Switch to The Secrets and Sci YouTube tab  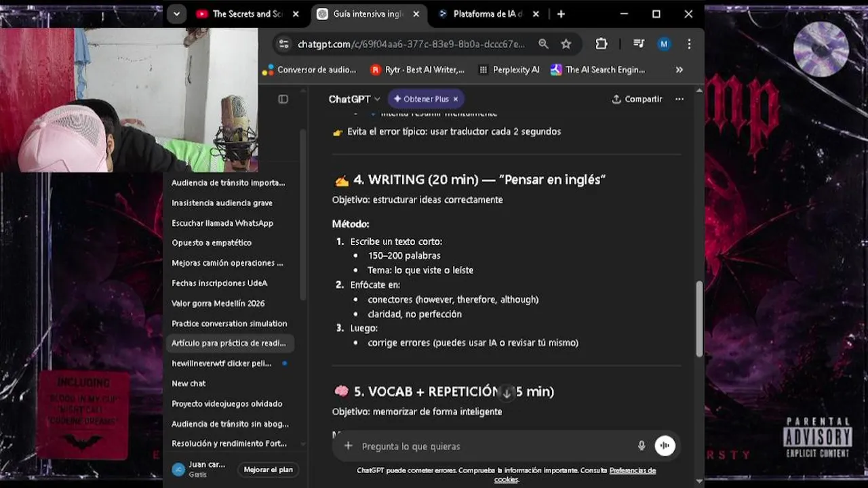[x=248, y=14]
